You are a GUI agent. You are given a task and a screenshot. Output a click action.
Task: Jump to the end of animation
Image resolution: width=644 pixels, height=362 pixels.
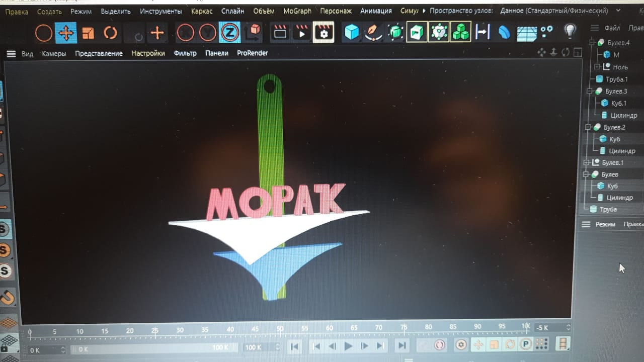tap(401, 345)
